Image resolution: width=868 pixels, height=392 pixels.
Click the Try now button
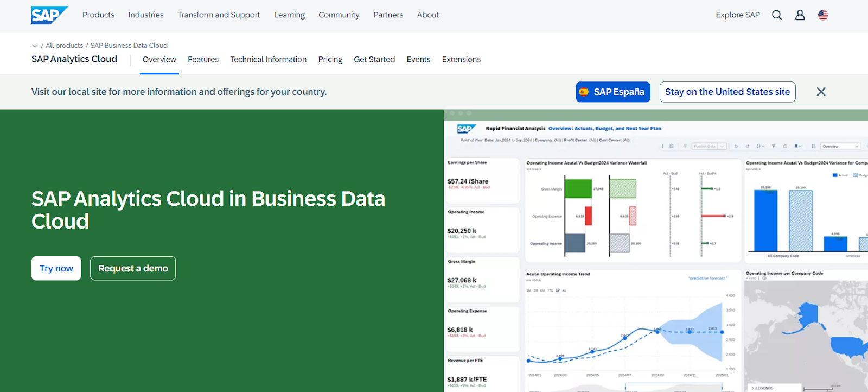click(56, 268)
